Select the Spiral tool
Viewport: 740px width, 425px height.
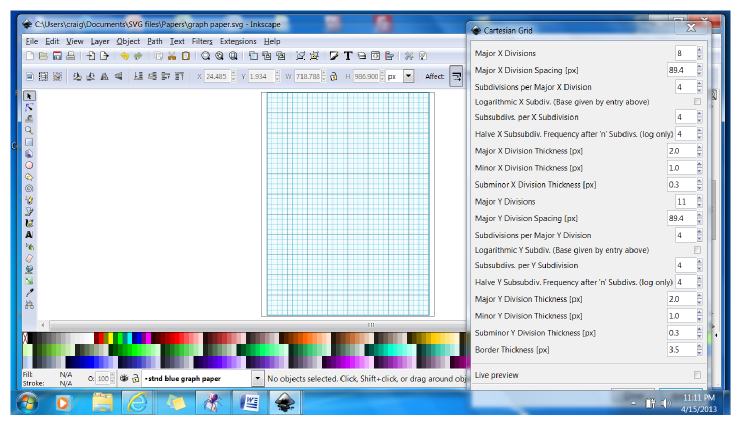(x=29, y=188)
